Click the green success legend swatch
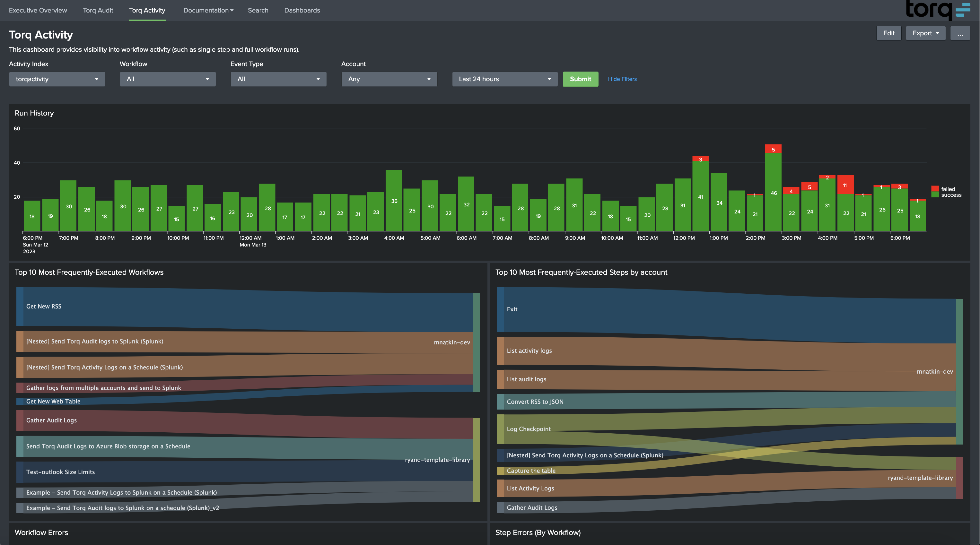Image resolution: width=980 pixels, height=545 pixels. [x=935, y=195]
